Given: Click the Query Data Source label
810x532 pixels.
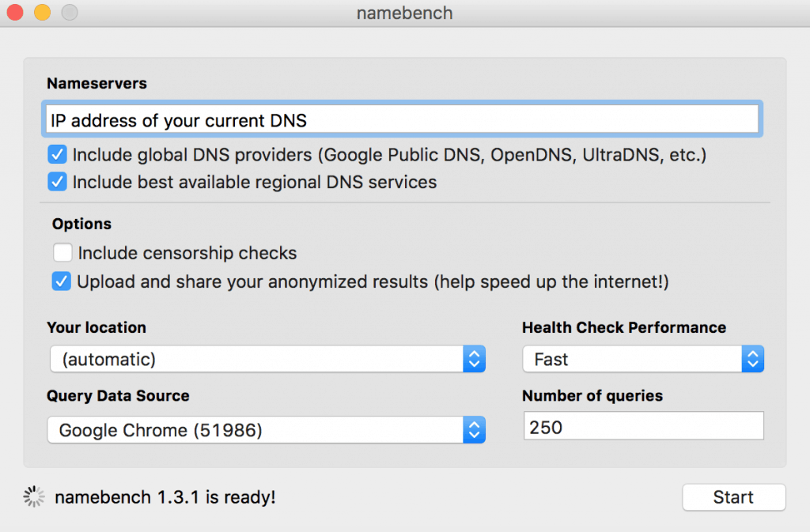Looking at the screenshot, I should click(x=118, y=396).
